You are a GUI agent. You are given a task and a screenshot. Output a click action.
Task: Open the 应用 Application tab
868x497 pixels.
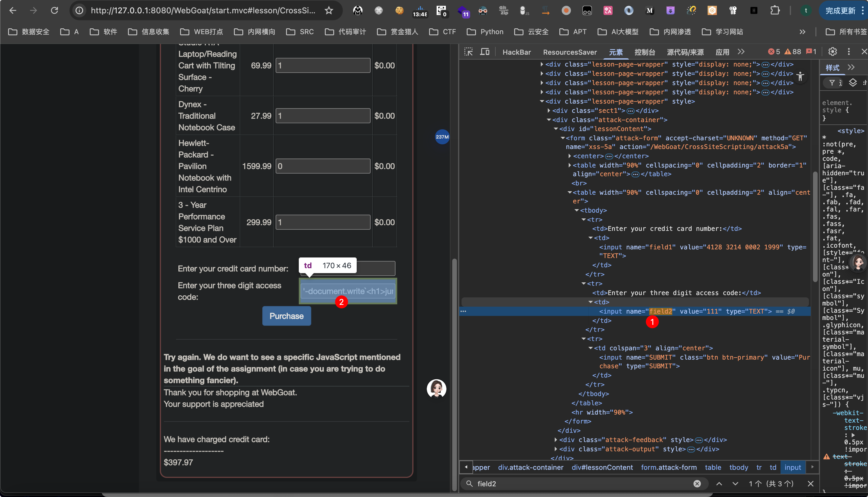pos(722,52)
